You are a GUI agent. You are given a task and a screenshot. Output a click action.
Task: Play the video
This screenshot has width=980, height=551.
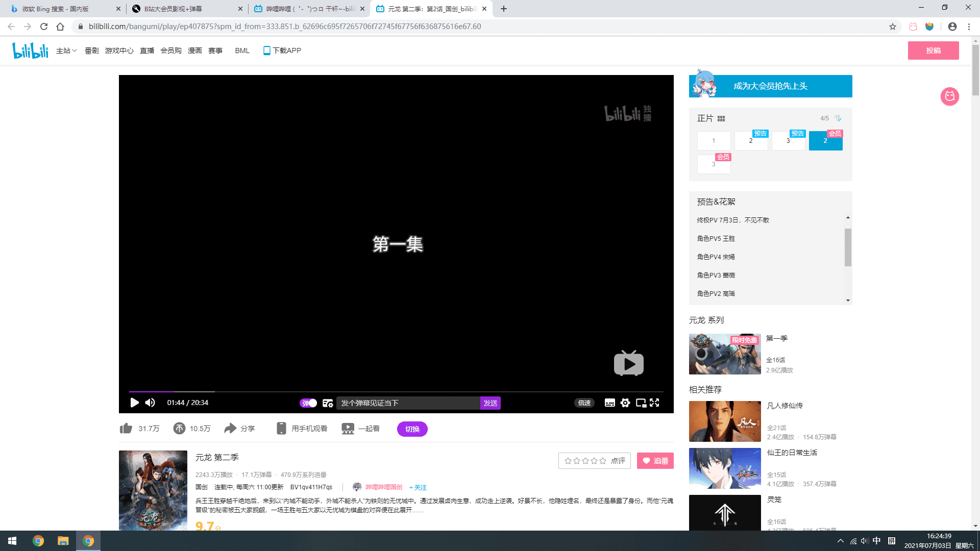(x=134, y=403)
